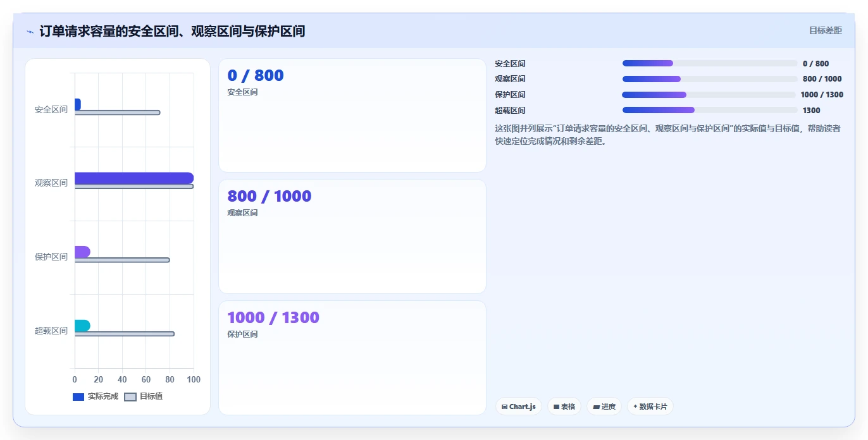Click the chart description paragraph text
868x440 pixels.
click(668, 135)
